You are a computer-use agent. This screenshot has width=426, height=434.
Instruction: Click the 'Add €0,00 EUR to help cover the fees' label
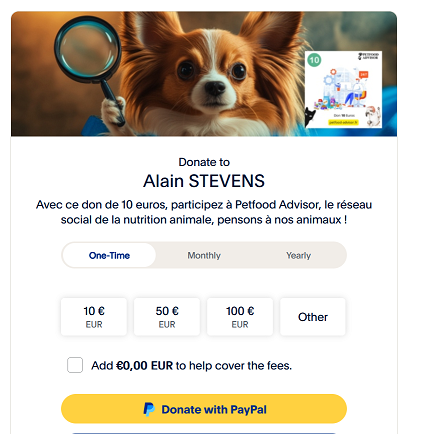tap(192, 366)
